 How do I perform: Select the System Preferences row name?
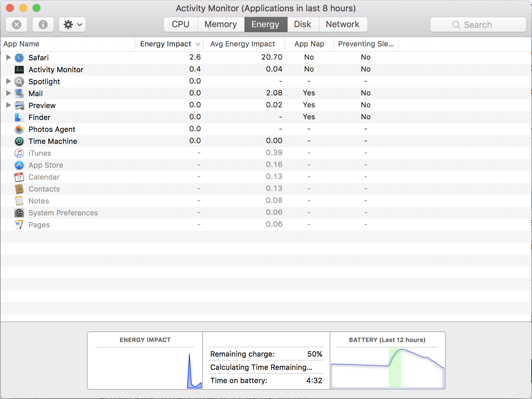point(63,213)
